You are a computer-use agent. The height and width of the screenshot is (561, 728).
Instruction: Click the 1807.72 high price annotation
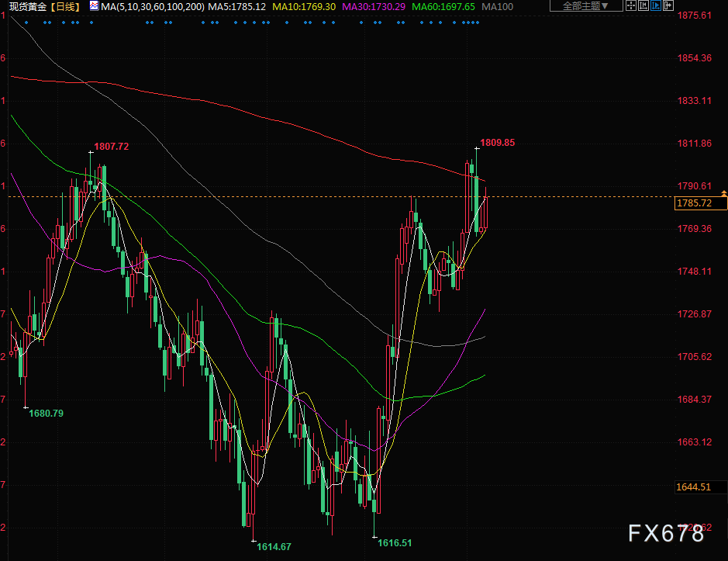pyautogui.click(x=112, y=147)
